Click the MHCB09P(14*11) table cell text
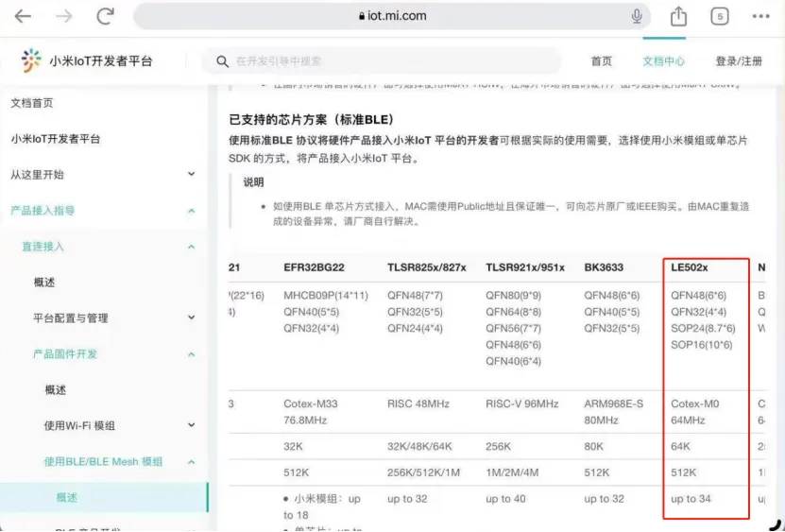The height and width of the screenshot is (532, 785). pos(326,296)
